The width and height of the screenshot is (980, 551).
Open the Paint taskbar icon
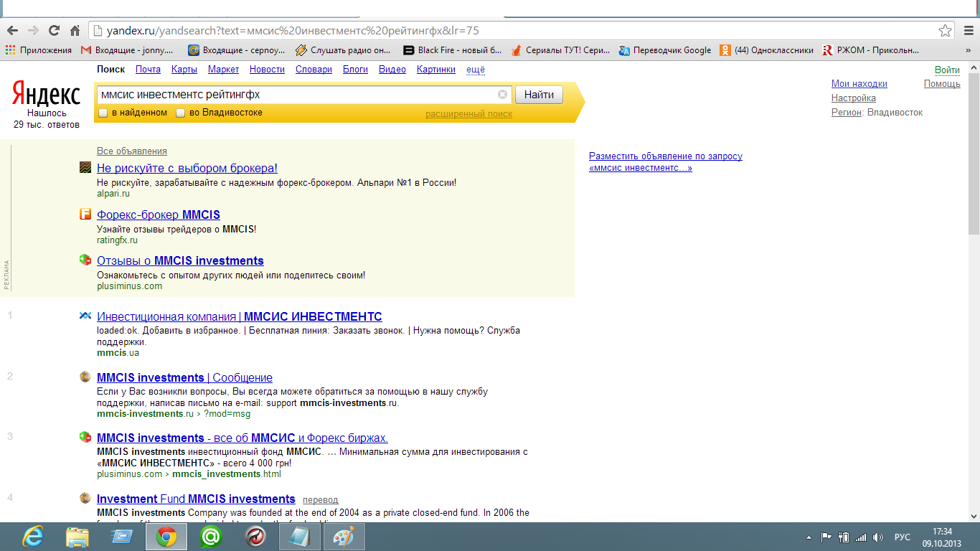344,537
